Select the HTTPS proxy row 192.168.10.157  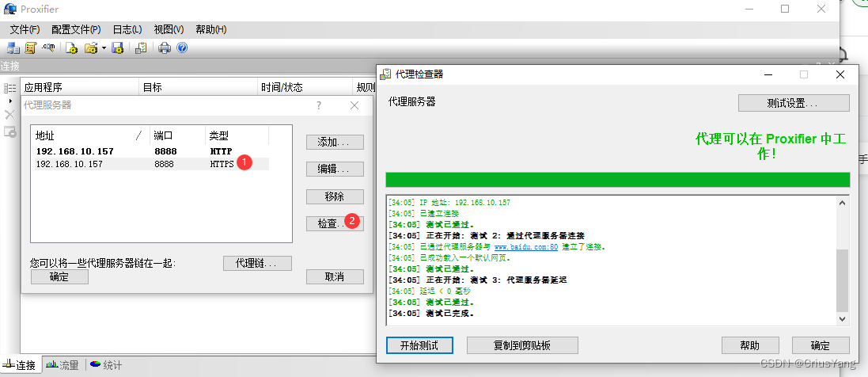click(152, 164)
